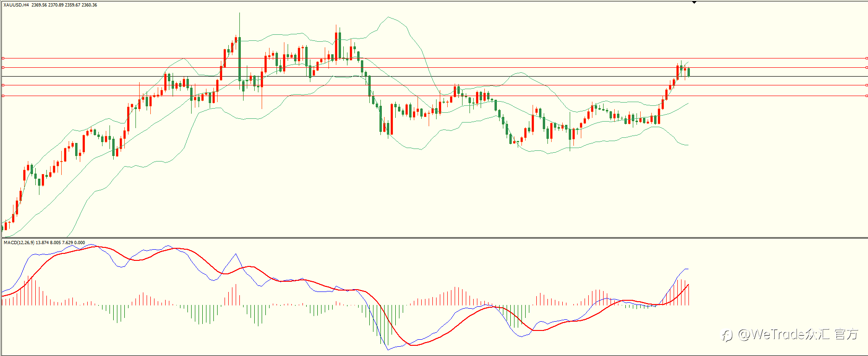868x356 pixels.
Task: Pick the right handle of the second red horizontal line
Action: (x=866, y=67)
